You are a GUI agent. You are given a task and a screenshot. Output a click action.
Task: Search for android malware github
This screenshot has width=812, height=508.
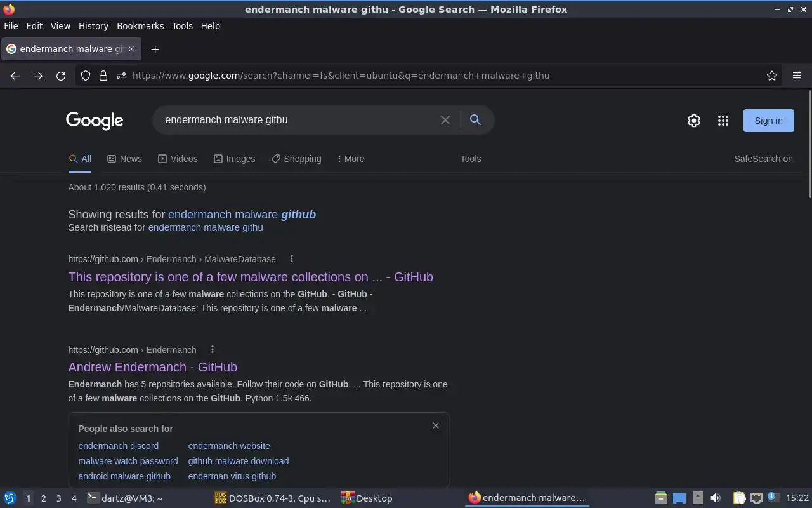point(124,476)
